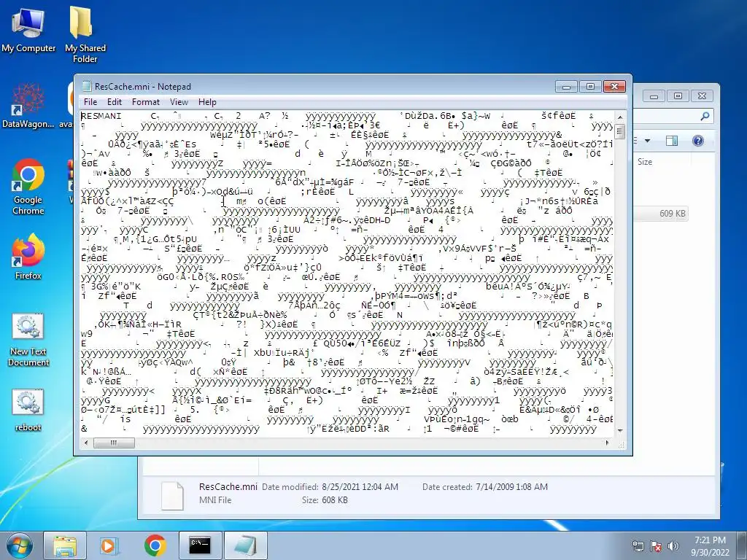
Task: Close the ResCache.mni Notepad window
Action: coord(614,87)
